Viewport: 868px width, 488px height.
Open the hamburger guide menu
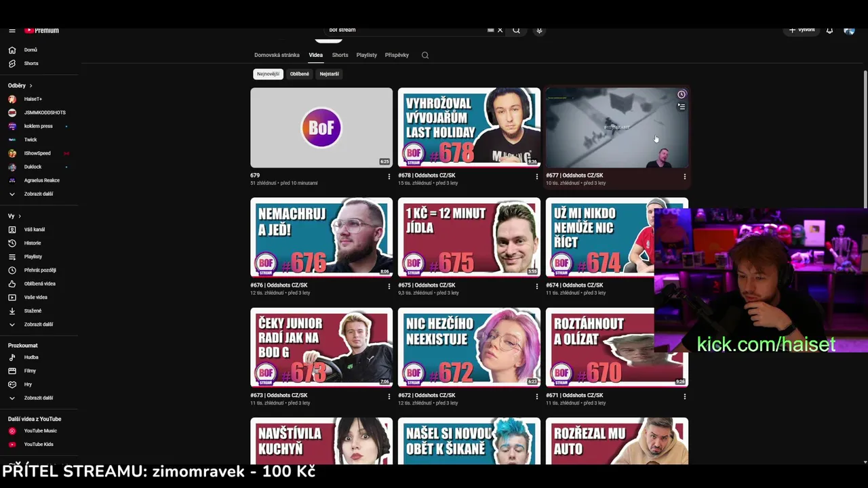click(x=12, y=30)
